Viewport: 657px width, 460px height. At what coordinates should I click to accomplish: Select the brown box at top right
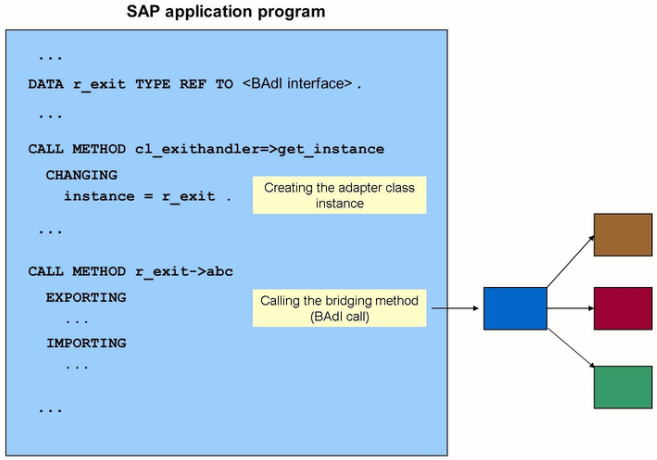622,234
